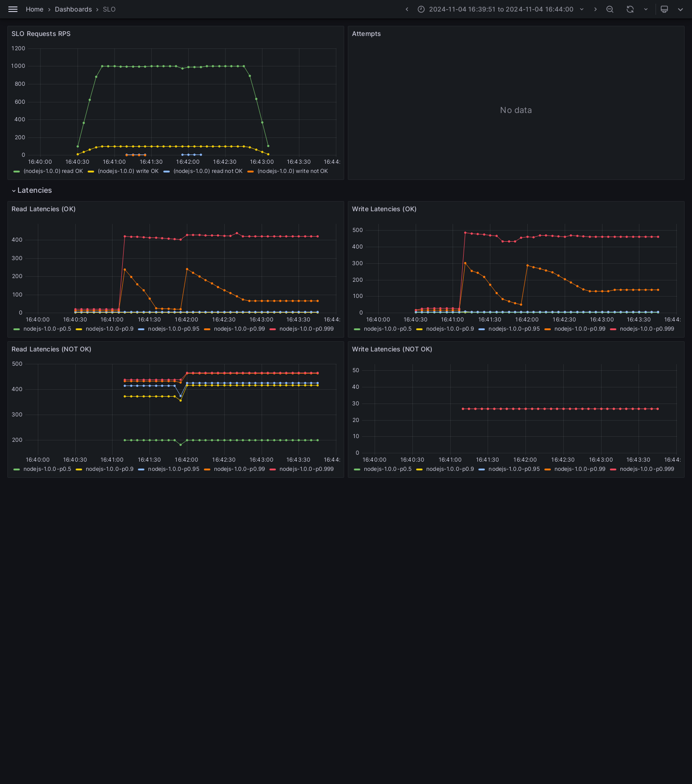Image resolution: width=692 pixels, height=784 pixels.
Task: Click the p0.999 line in Write Latencies (NOT OK)
Action: (560, 409)
